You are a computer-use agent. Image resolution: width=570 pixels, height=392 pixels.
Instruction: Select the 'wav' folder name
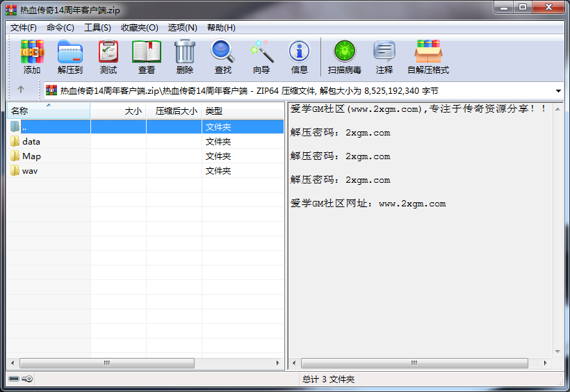30,170
